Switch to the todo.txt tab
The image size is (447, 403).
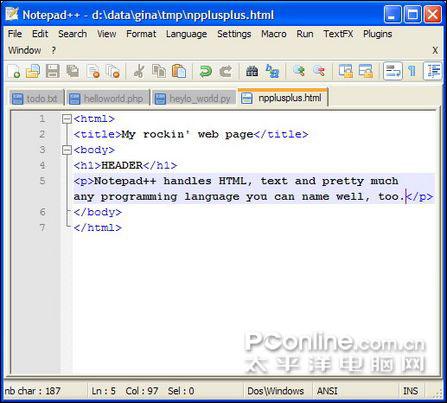coord(36,99)
